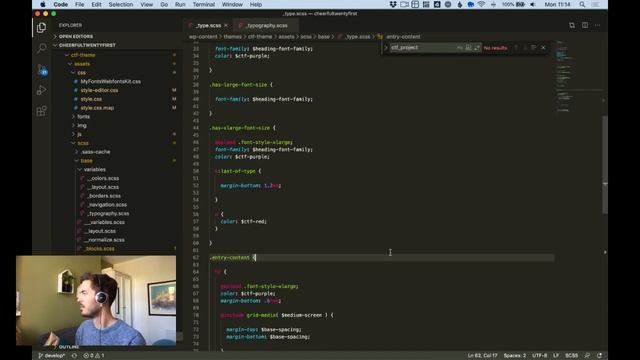
Task: Click Ln 62, Col 17 in status bar
Action: tap(482, 356)
